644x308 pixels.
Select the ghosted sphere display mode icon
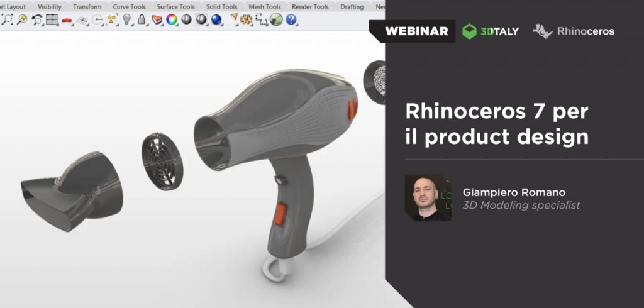pyautogui.click(x=201, y=19)
